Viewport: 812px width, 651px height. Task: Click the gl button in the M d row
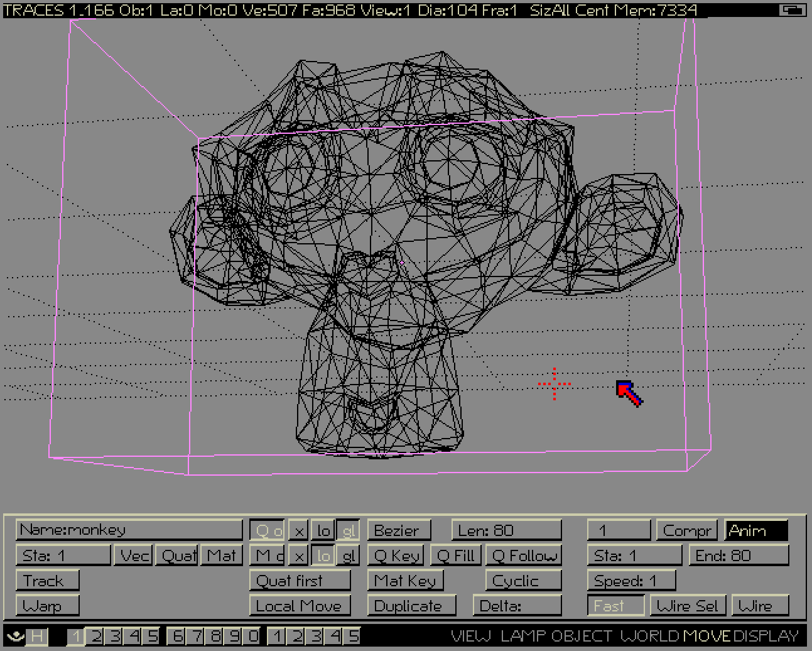[x=349, y=555]
